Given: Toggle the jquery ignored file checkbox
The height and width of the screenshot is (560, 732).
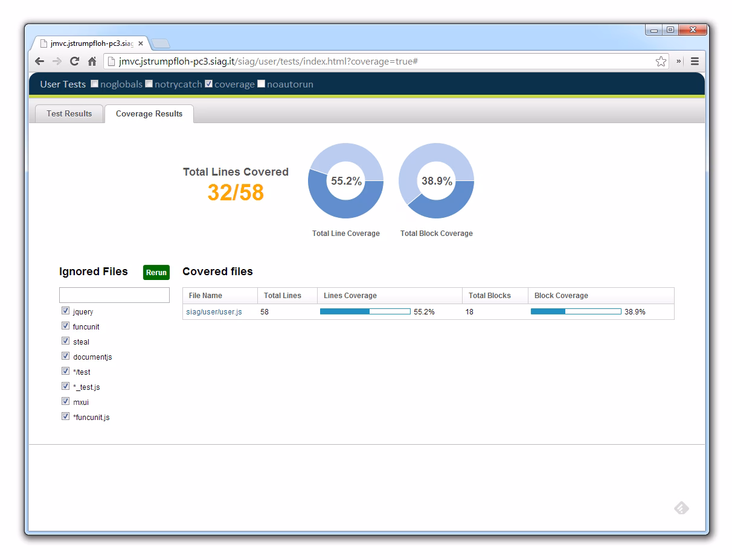Looking at the screenshot, I should pos(65,311).
